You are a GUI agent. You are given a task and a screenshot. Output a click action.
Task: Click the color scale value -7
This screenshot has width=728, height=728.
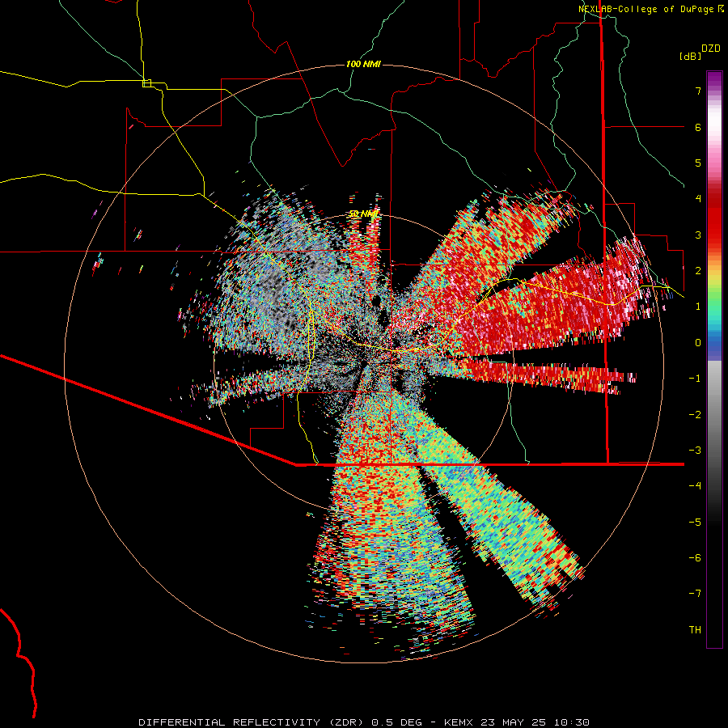695,594
